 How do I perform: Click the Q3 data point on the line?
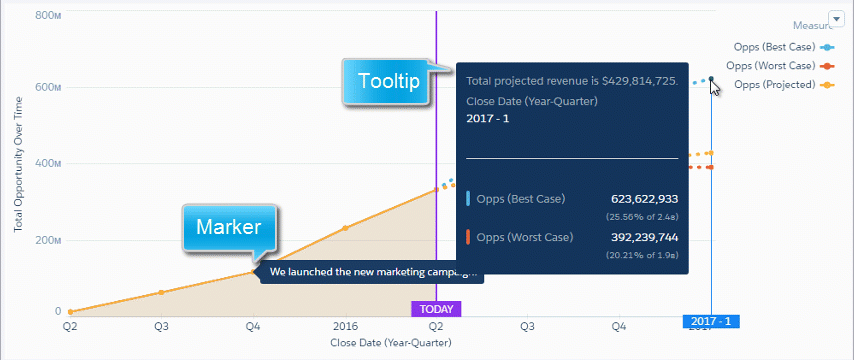pos(161,292)
